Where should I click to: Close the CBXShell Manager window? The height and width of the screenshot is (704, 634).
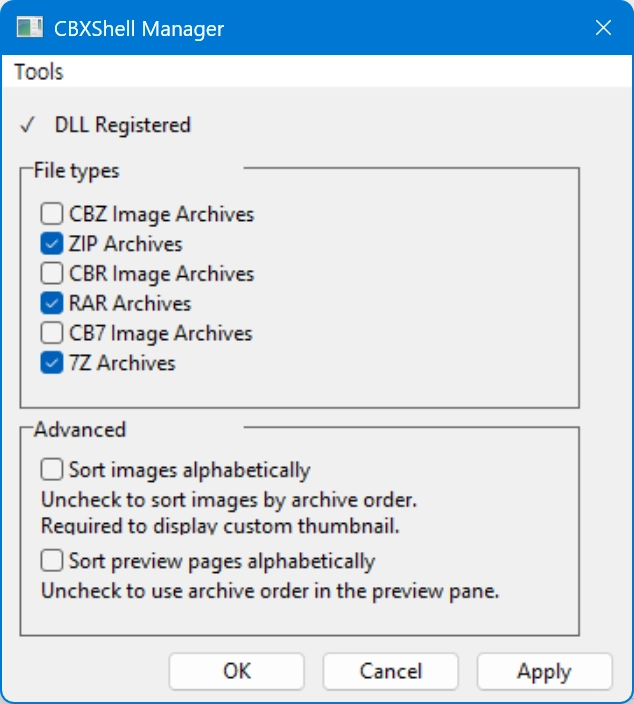coord(603,28)
